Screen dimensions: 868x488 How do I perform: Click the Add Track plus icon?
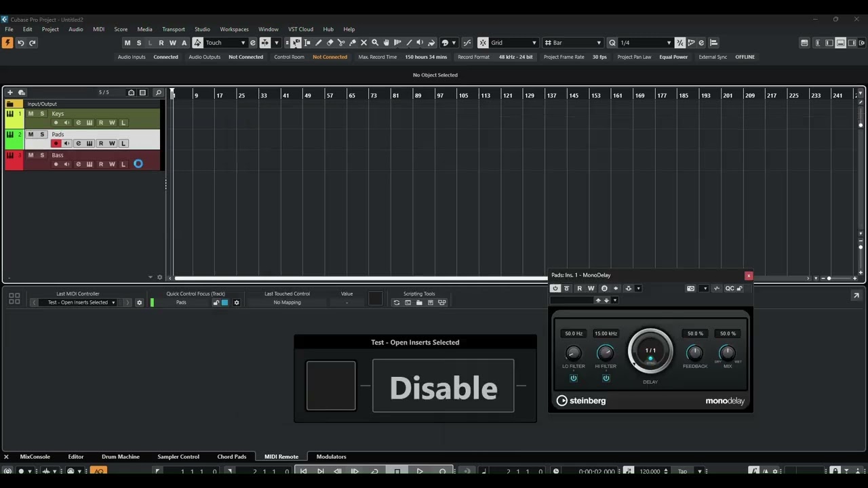point(10,92)
